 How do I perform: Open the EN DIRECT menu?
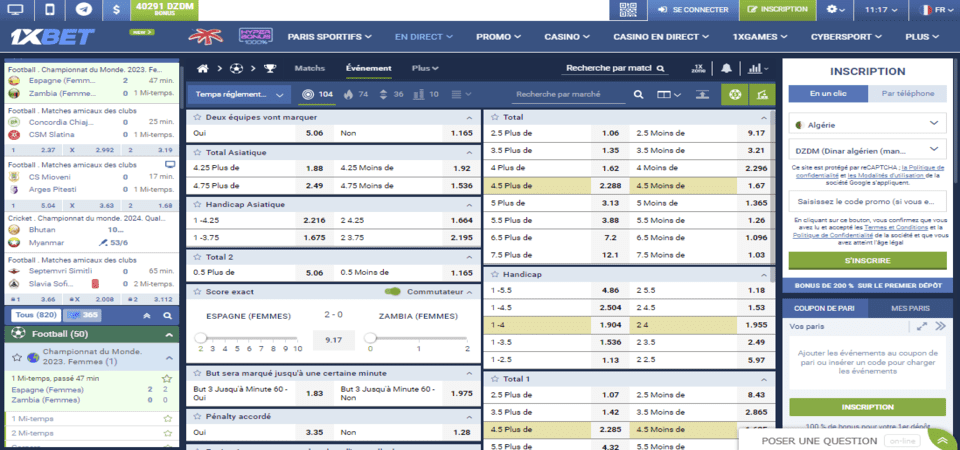[x=424, y=37]
